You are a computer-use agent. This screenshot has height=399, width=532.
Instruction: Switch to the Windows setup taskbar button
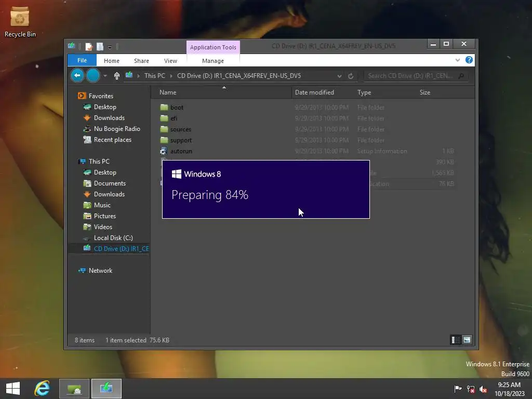(106, 389)
